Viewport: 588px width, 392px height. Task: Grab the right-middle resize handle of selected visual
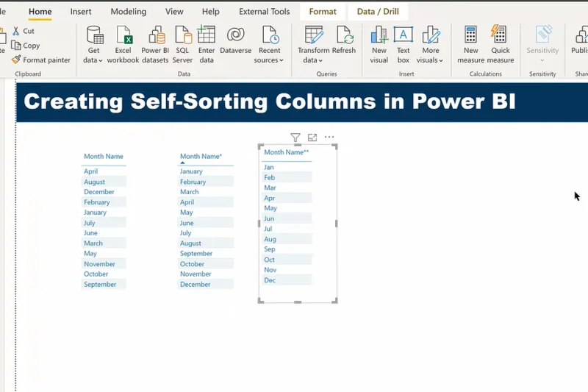(x=337, y=224)
